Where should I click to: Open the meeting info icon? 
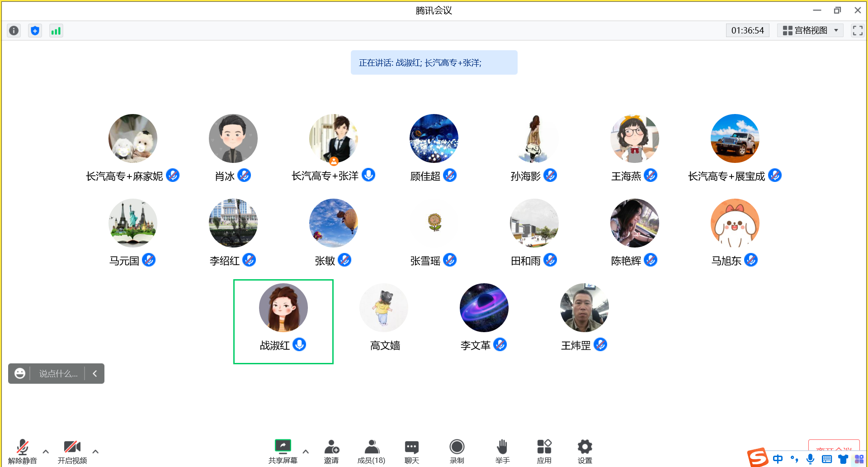point(14,30)
